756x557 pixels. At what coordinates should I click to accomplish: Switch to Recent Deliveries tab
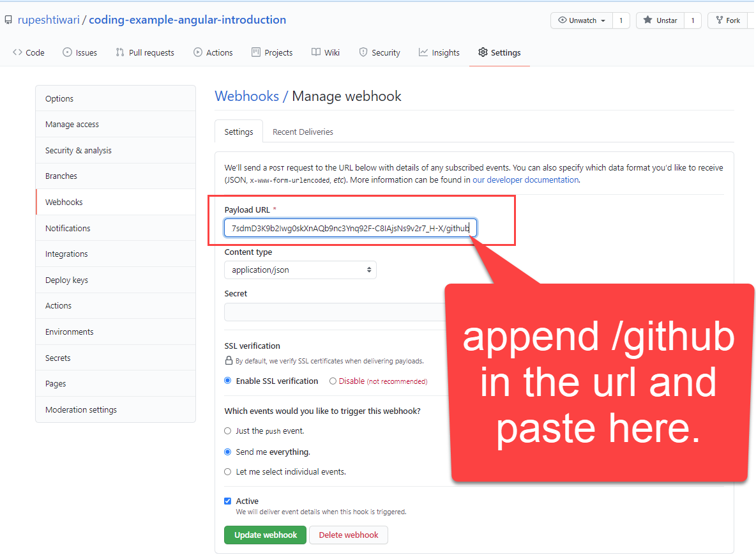[303, 132]
